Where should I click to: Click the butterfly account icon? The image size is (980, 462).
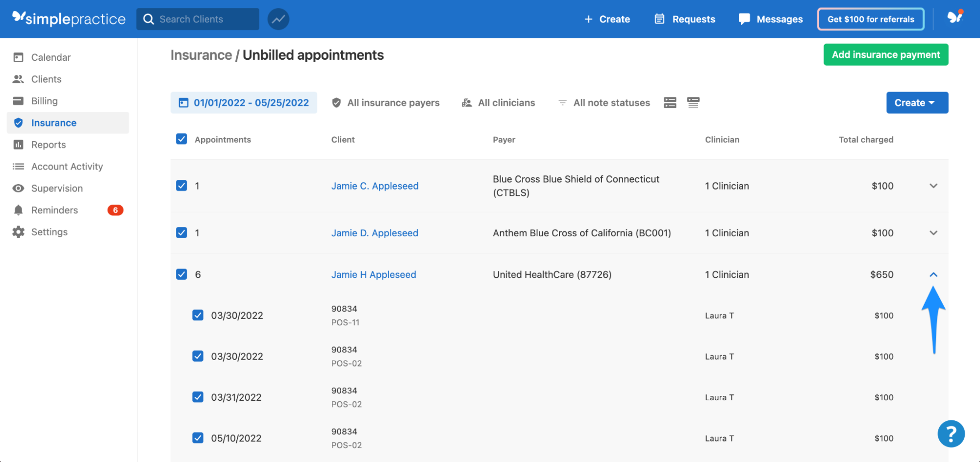pos(955,18)
